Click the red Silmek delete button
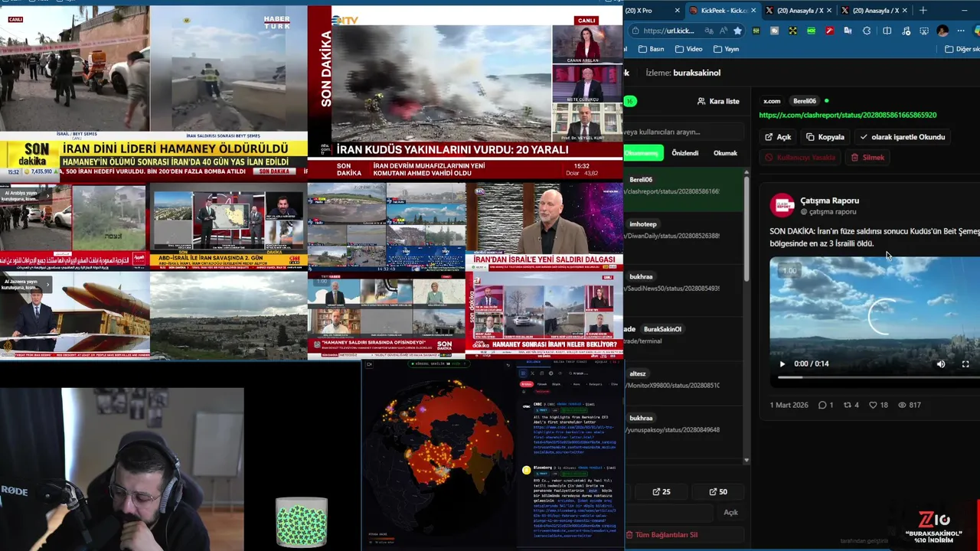Viewport: 980px width, 551px height. pyautogui.click(x=867, y=158)
